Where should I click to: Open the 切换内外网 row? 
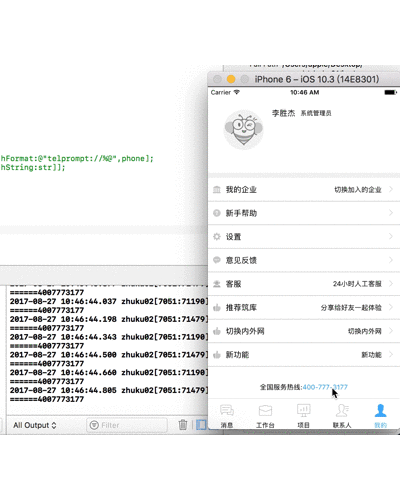click(x=304, y=331)
